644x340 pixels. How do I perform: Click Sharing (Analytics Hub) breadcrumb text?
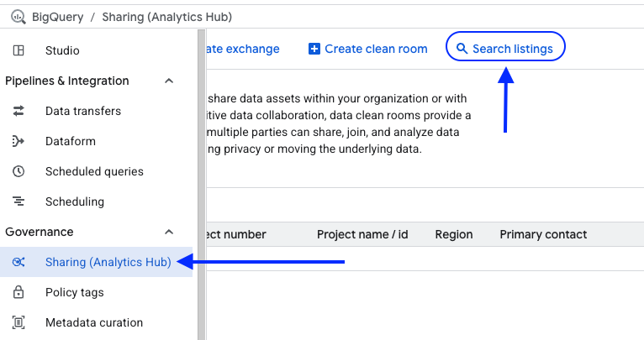[166, 17]
